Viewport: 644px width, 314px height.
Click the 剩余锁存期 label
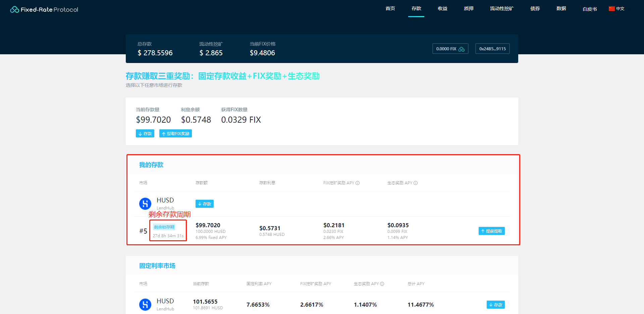(x=164, y=227)
